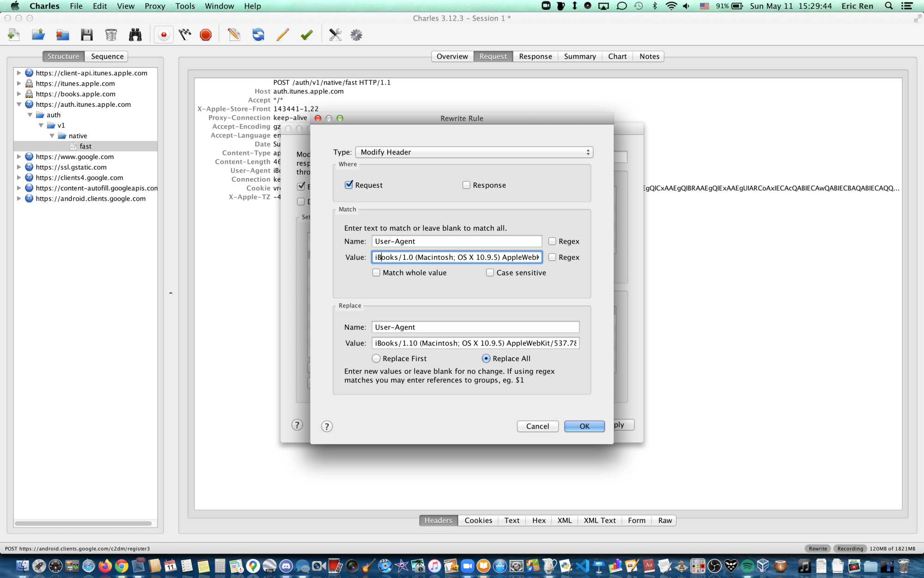This screenshot has width=924, height=578.
Task: Click the green checkmark Validate icon
Action: (x=307, y=35)
